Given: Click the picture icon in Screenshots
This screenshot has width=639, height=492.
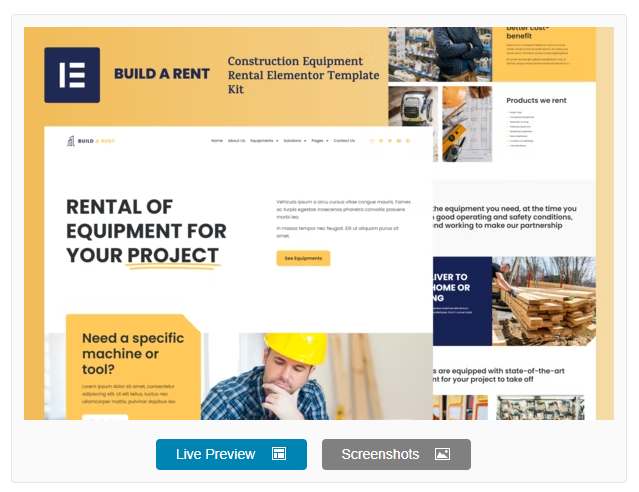Looking at the screenshot, I should point(442,454).
